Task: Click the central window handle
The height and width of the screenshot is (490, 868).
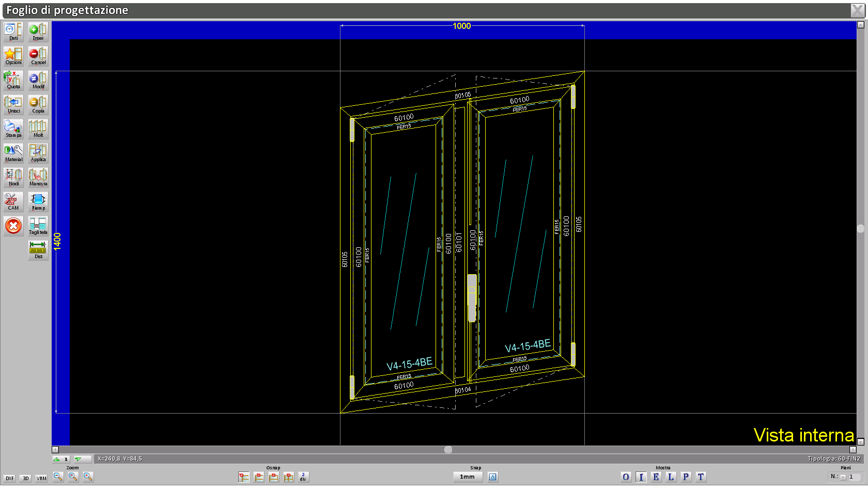Action: click(472, 298)
